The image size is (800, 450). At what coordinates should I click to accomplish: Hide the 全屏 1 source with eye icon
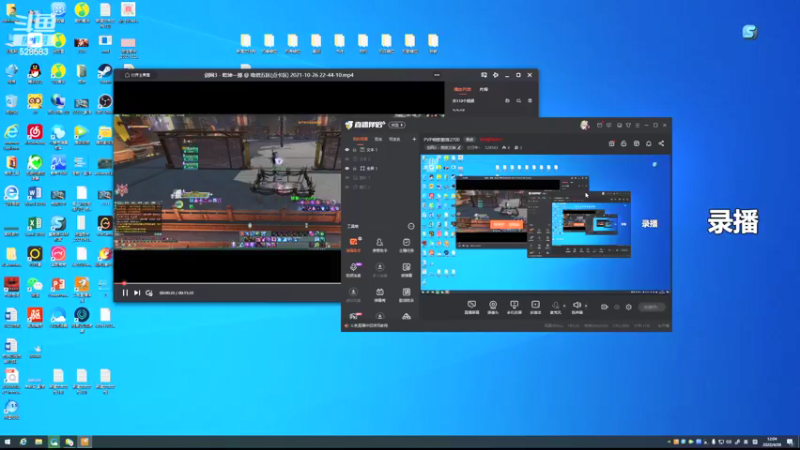(347, 168)
